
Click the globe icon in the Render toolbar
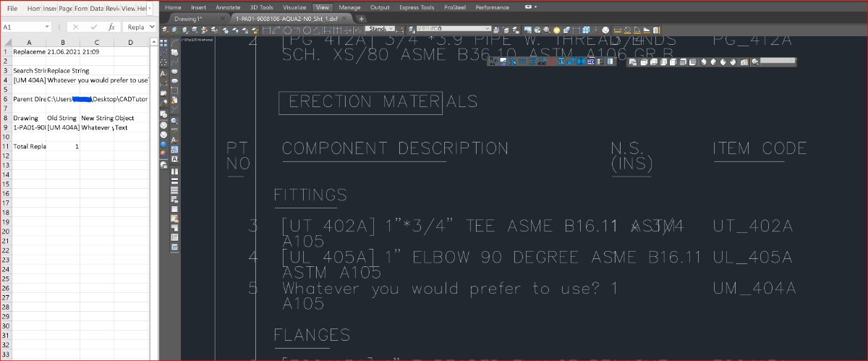click(537, 30)
